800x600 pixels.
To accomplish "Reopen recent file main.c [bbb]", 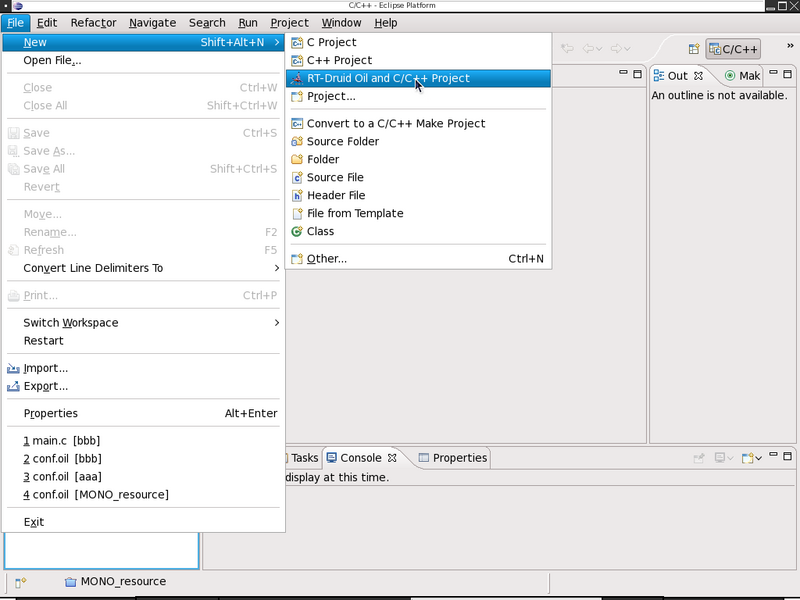I will click(x=143, y=441).
